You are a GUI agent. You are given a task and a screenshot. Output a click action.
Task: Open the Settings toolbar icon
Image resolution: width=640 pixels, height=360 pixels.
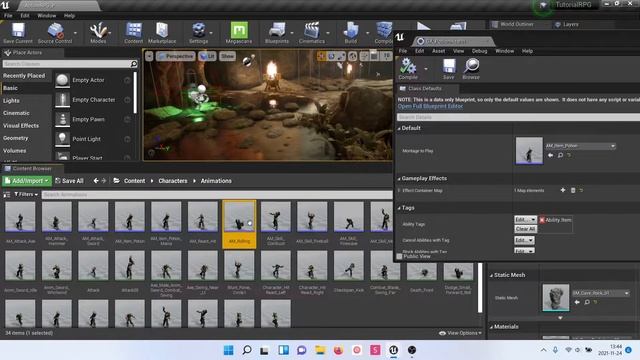point(199,33)
